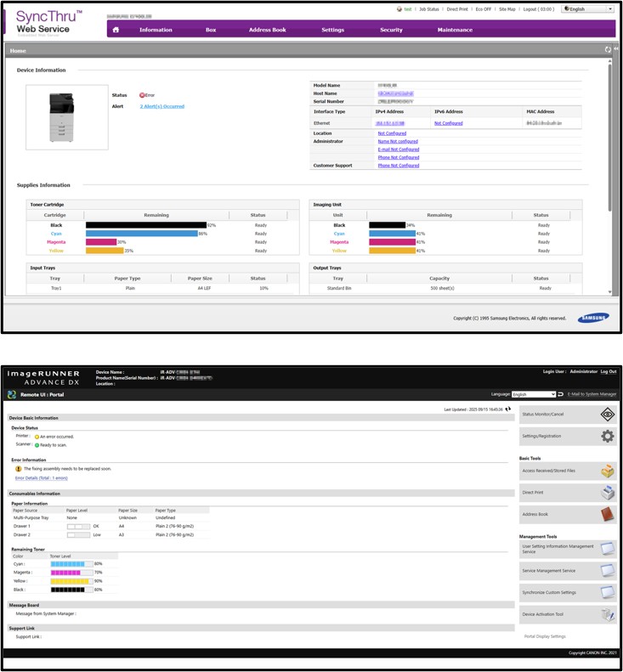Screen dimensions: 623x672
Task: Click the Logout link in SyncThru
Action: coord(539,9)
